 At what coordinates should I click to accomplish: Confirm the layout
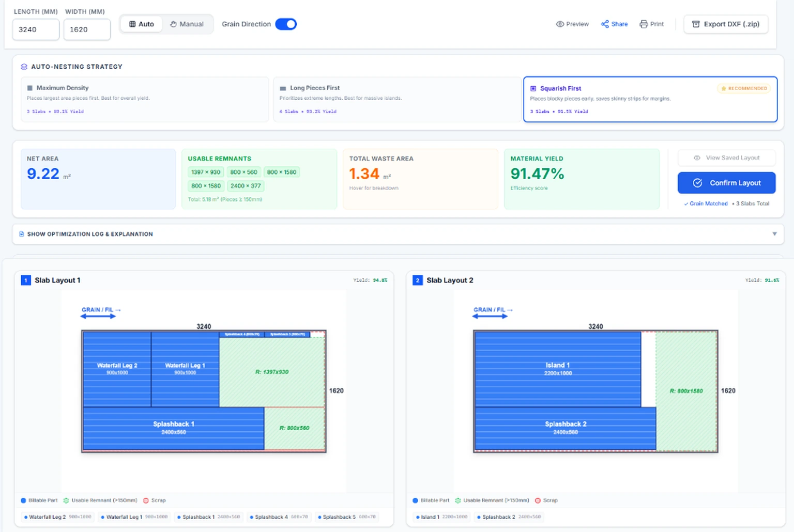(727, 183)
